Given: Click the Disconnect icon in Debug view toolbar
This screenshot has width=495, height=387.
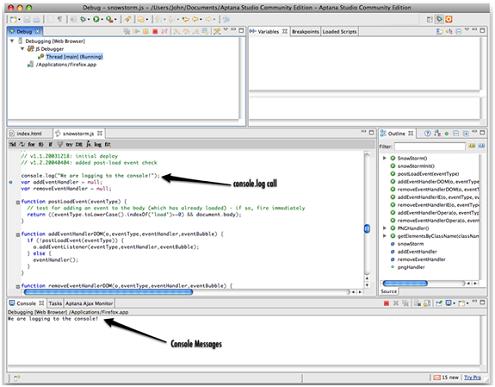Looking at the screenshot, I should 164,31.
